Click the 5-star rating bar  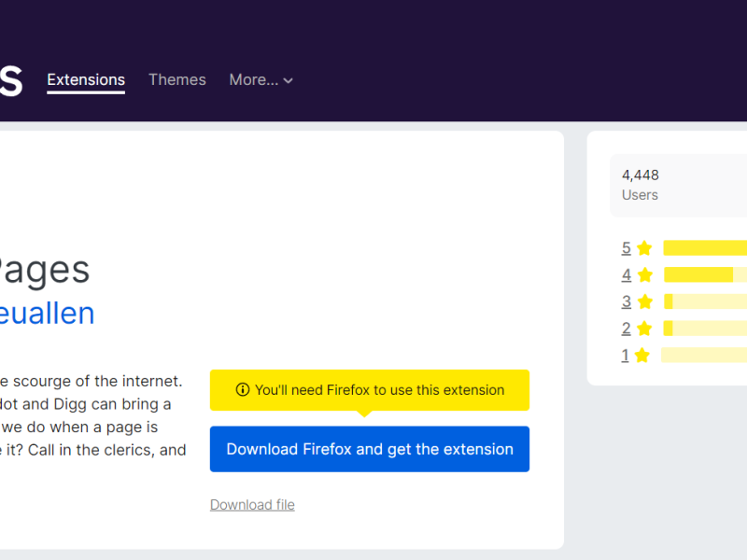point(705,248)
